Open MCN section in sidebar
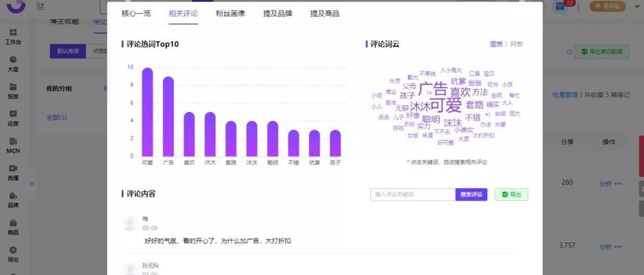 click(x=13, y=145)
